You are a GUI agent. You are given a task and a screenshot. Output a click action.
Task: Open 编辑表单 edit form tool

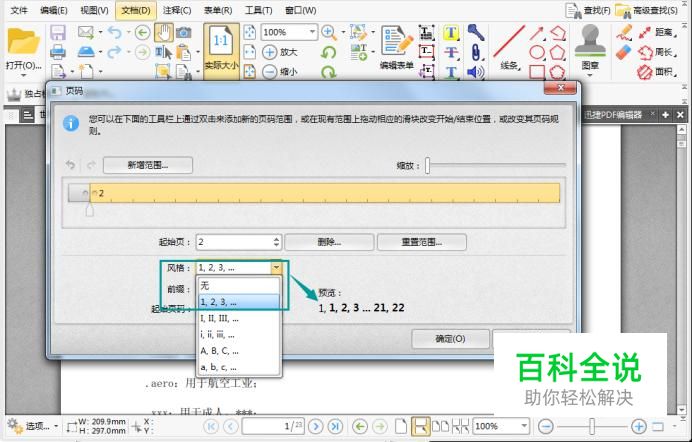(396, 48)
